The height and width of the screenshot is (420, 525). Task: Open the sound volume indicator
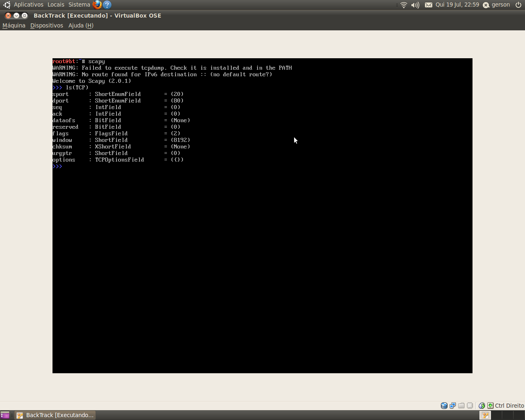point(415,5)
